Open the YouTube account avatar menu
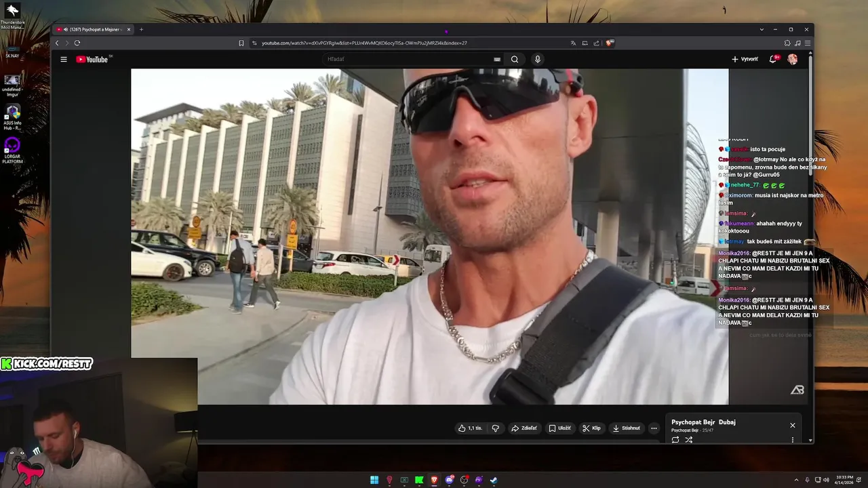Screen dimensions: 868x488 tap(792, 60)
